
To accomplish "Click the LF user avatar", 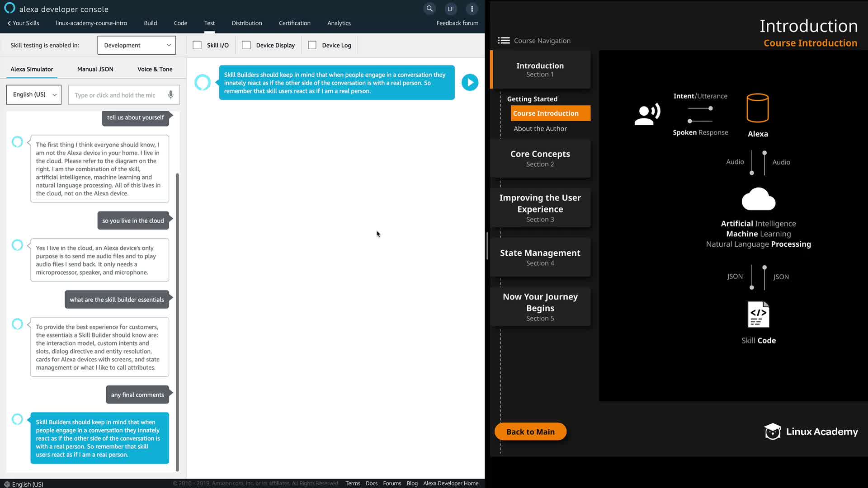I will click(x=451, y=9).
